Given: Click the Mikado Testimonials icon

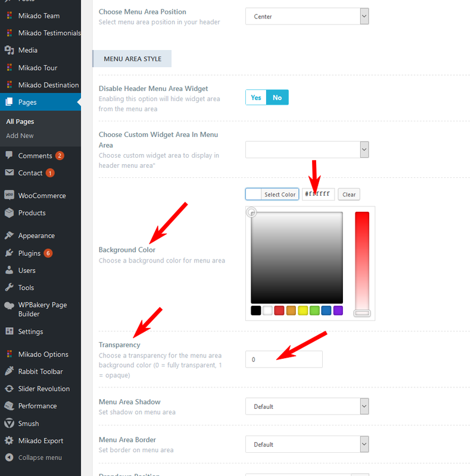Looking at the screenshot, I should [10, 33].
